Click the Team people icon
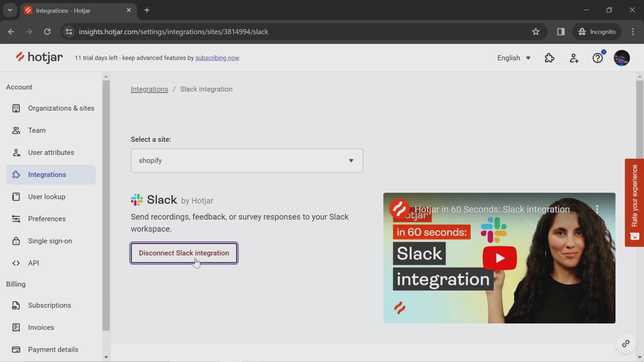644x362 pixels. tap(16, 130)
